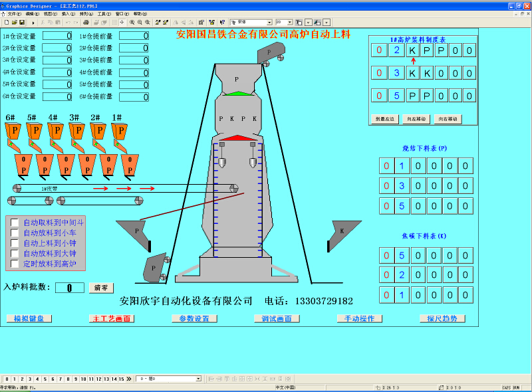This screenshot has width=532, height=392.
Task: Click the 模拟键盘 button
Action: pos(29,319)
